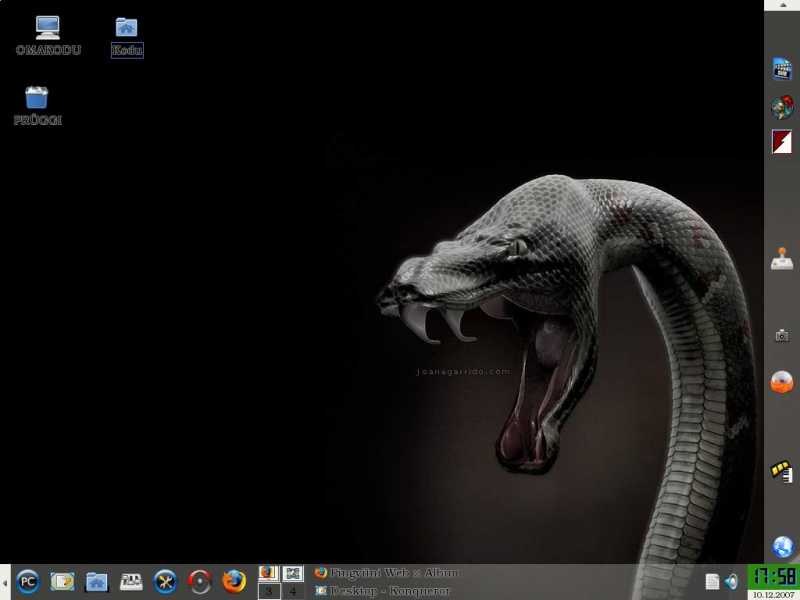The height and width of the screenshot is (600, 800).
Task: Open the red-white diagonal icon in side panel
Action: pyautogui.click(x=782, y=142)
